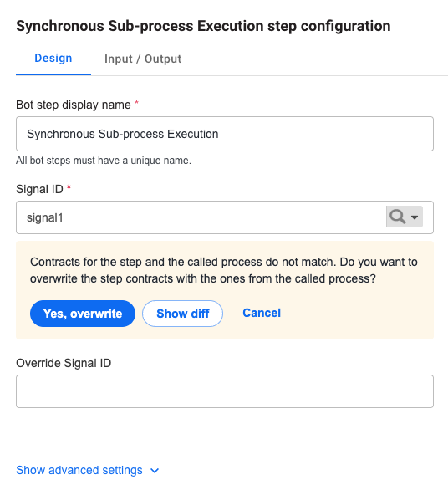Click the red asterisk beside Signal ID
The width and height of the screenshot is (448, 495).
[x=69, y=188]
